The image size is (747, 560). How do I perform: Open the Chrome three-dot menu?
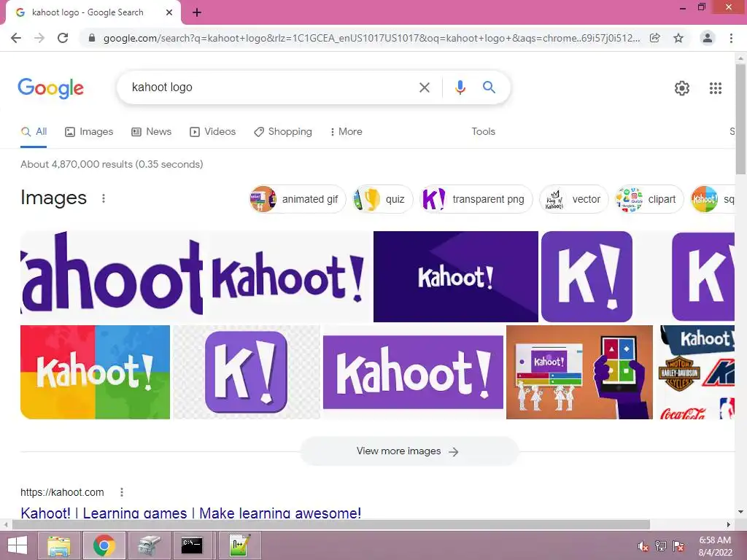pyautogui.click(x=731, y=38)
